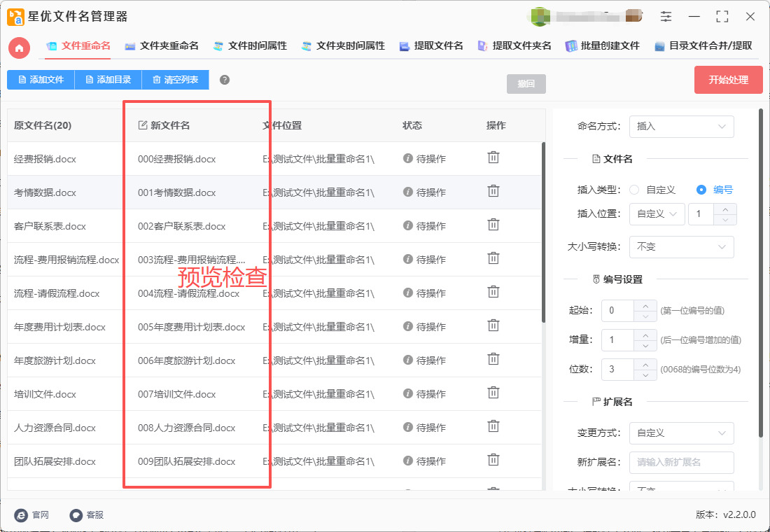
Task: Decrease the 插入位置 value with down arrow
Action: [x=724, y=220]
